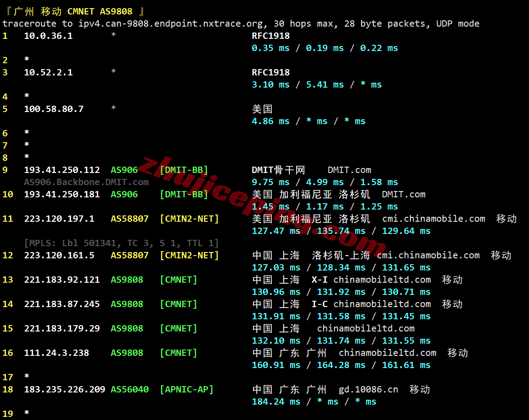
Task: Click the header text 广州 移动 CMNET AS9808
Action: click(74, 11)
